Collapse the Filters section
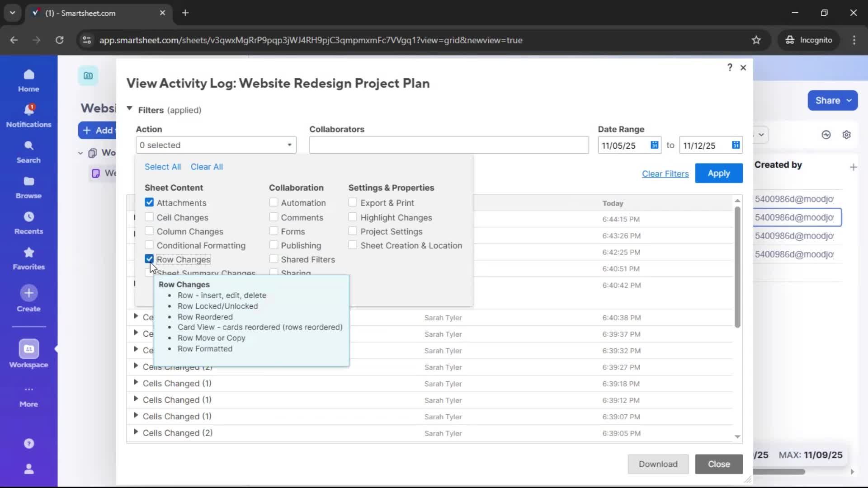The image size is (868, 488). point(130,109)
